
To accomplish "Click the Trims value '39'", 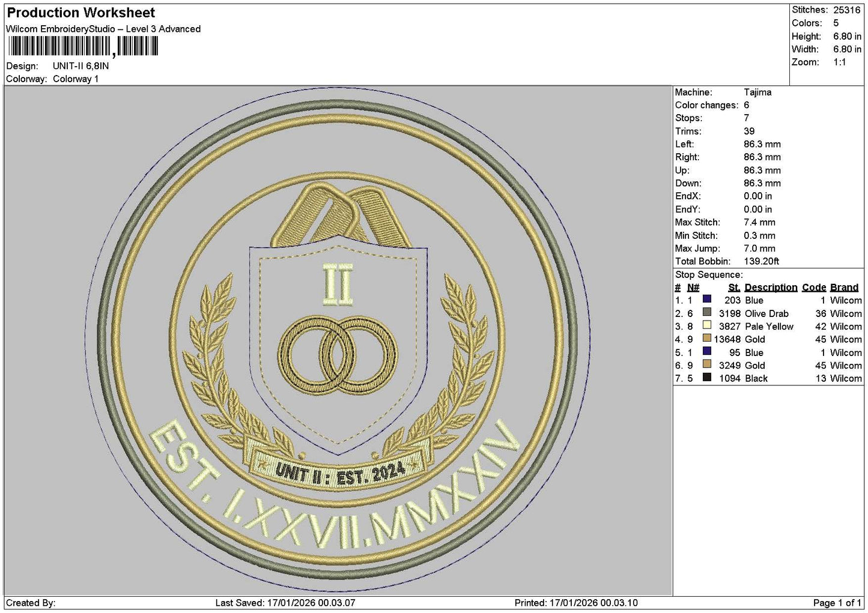I will [750, 131].
